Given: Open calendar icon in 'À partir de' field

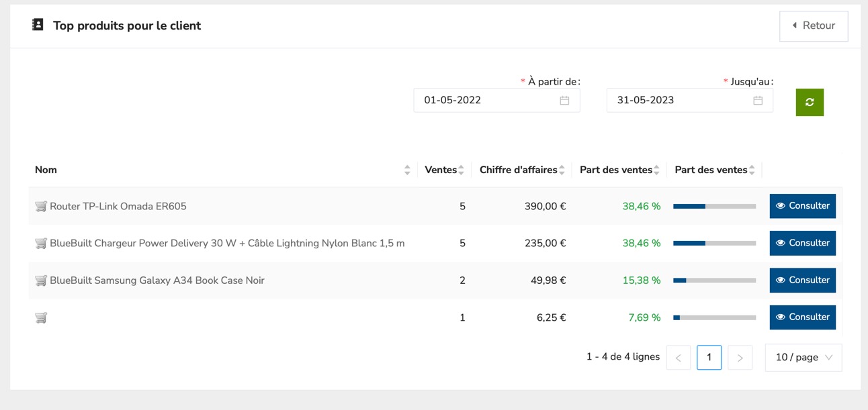Looking at the screenshot, I should (x=564, y=101).
